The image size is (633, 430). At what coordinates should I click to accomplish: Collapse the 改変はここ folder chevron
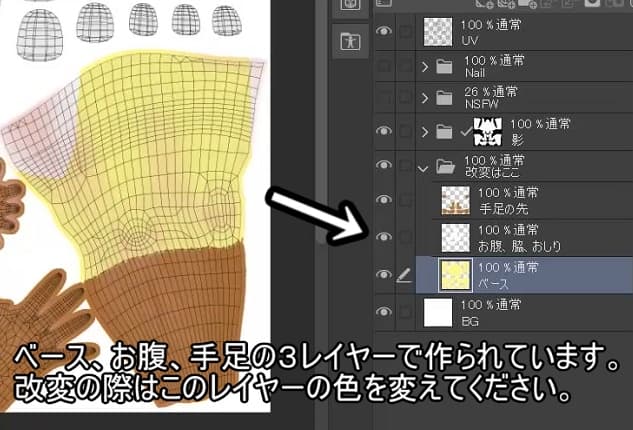coord(423,169)
